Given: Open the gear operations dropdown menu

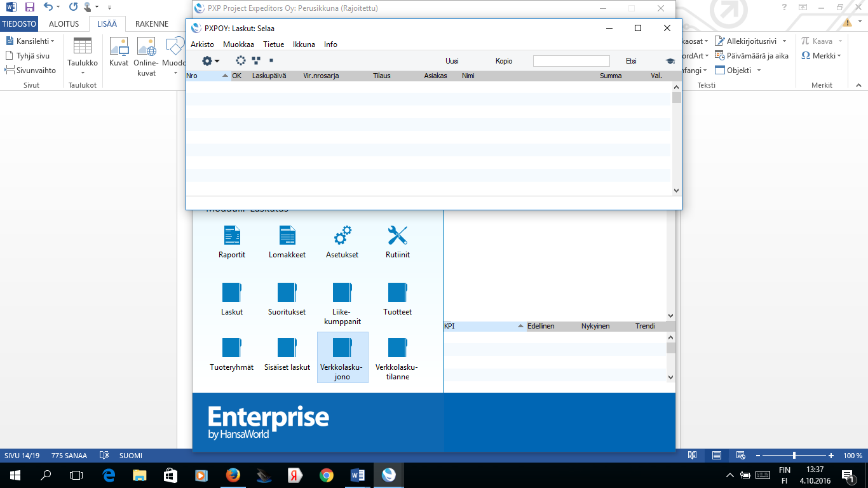Looking at the screenshot, I should click(210, 61).
